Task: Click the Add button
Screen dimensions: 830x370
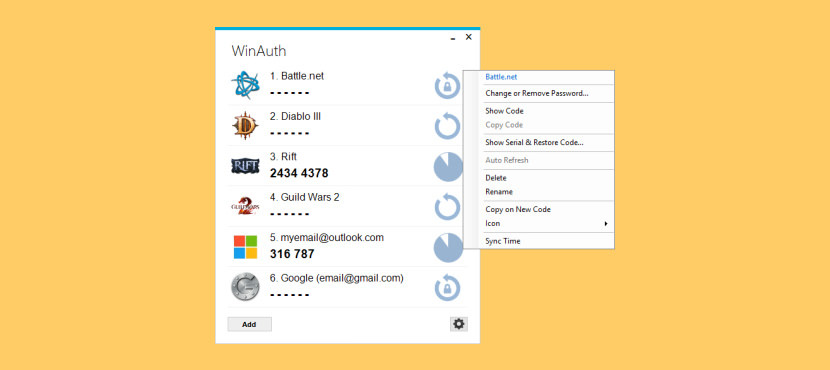Action: [x=249, y=324]
